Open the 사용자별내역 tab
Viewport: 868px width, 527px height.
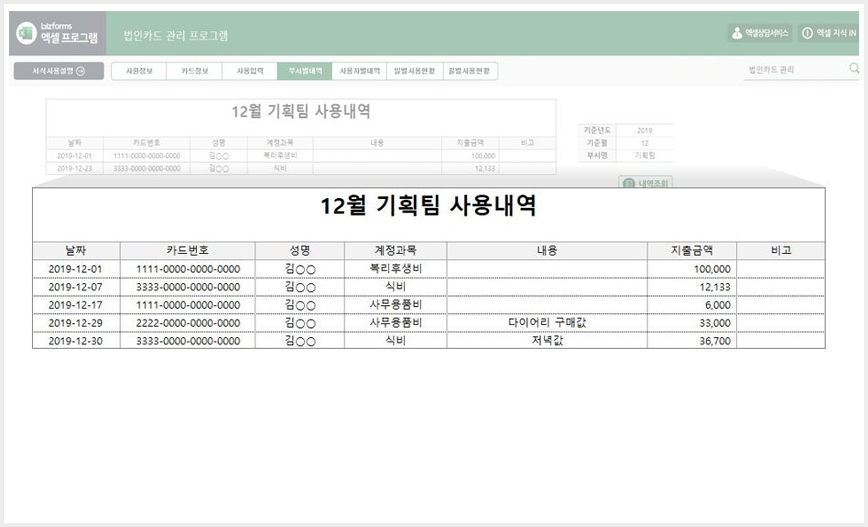[359, 71]
